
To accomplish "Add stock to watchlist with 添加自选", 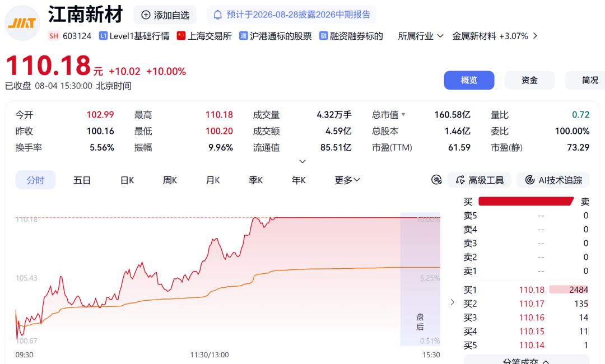I will pos(165,15).
